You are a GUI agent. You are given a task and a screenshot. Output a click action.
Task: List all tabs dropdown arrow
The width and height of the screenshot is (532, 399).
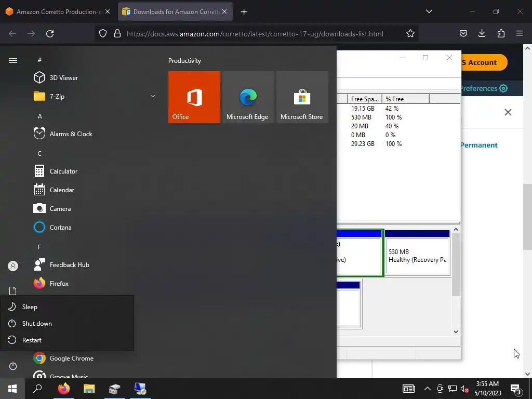[429, 11]
